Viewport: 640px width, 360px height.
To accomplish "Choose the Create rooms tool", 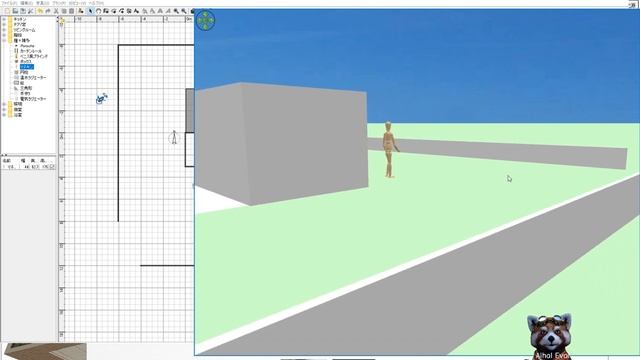I will (114, 11).
